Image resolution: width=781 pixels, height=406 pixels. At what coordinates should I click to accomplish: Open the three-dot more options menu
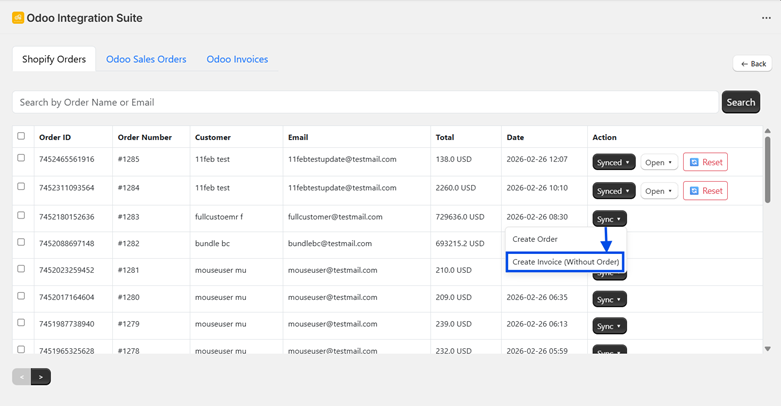766,18
